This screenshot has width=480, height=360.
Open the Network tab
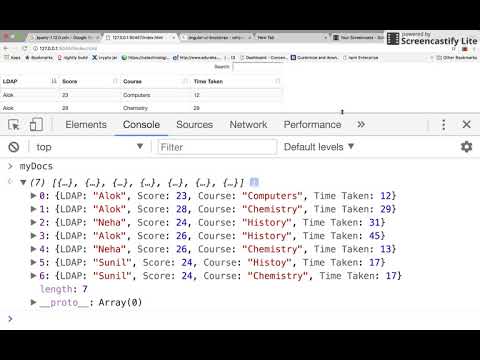pos(248,125)
